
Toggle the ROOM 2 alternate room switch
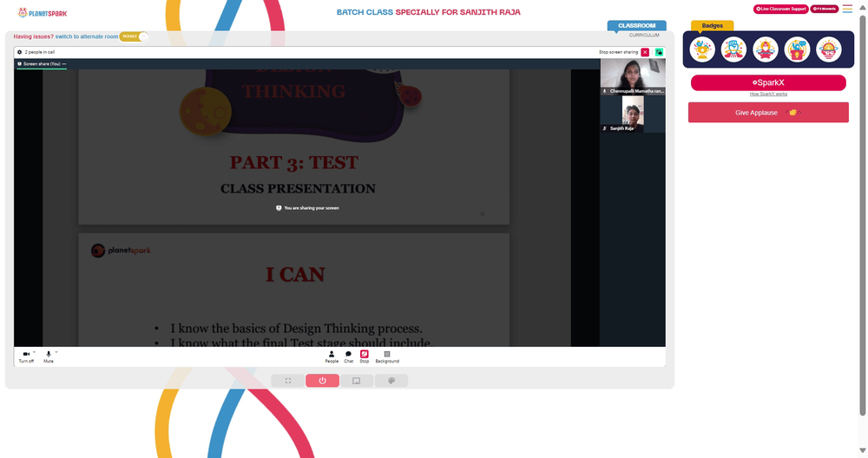[134, 36]
